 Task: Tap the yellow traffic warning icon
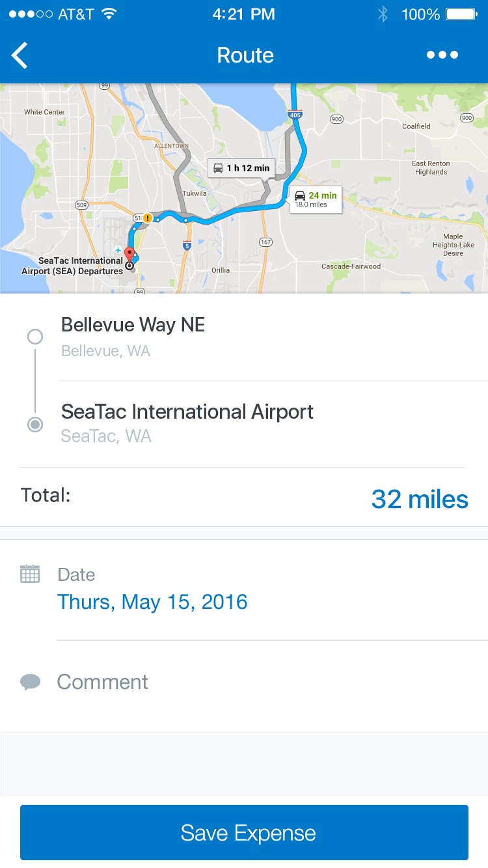pos(148,218)
